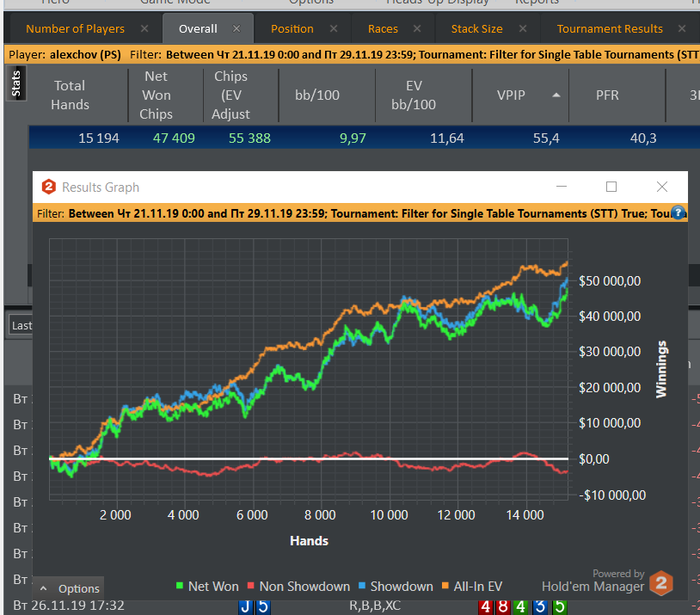The height and width of the screenshot is (615, 700).
Task: Switch to the Number of Players tab
Action: [x=75, y=29]
